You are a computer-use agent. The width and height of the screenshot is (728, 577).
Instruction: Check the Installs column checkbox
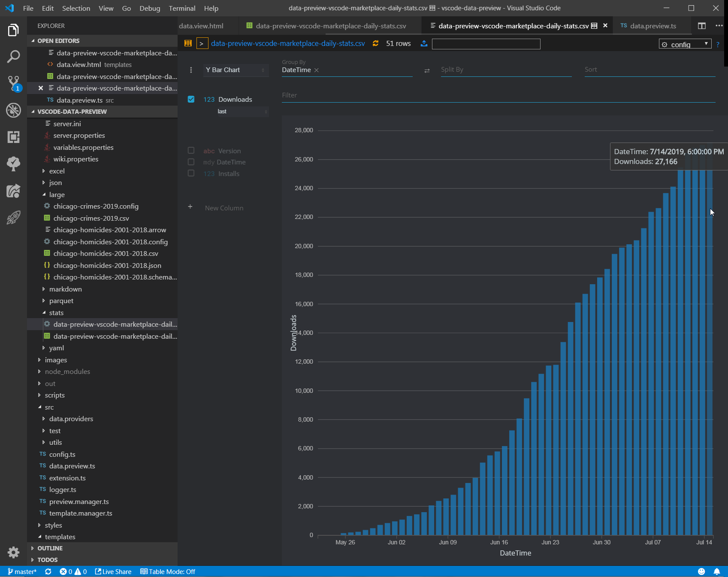191,173
